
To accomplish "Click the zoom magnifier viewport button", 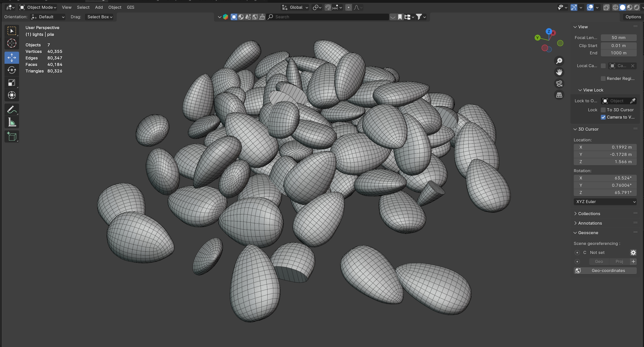I will [x=559, y=61].
